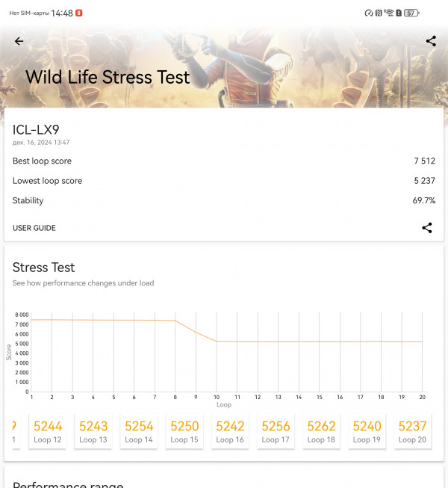Tap the Performance range card heading
Screen dimensions: 448x488
pyautogui.click(x=68, y=484)
